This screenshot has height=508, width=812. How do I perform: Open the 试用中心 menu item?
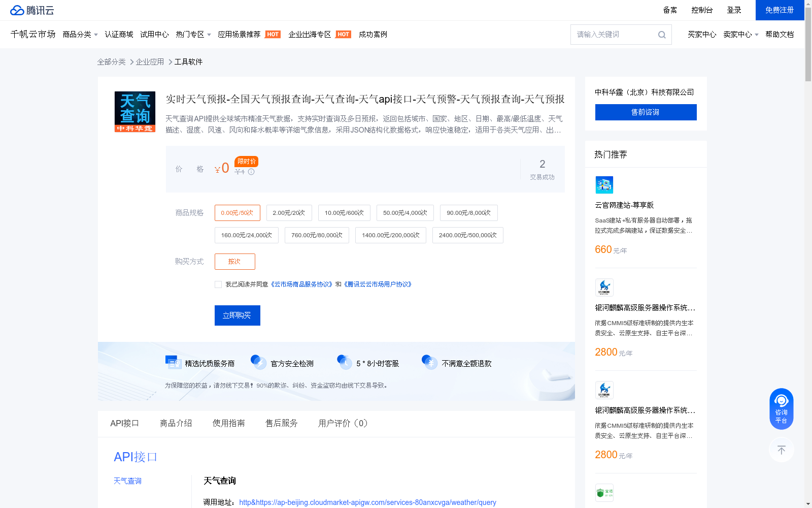[x=154, y=35]
